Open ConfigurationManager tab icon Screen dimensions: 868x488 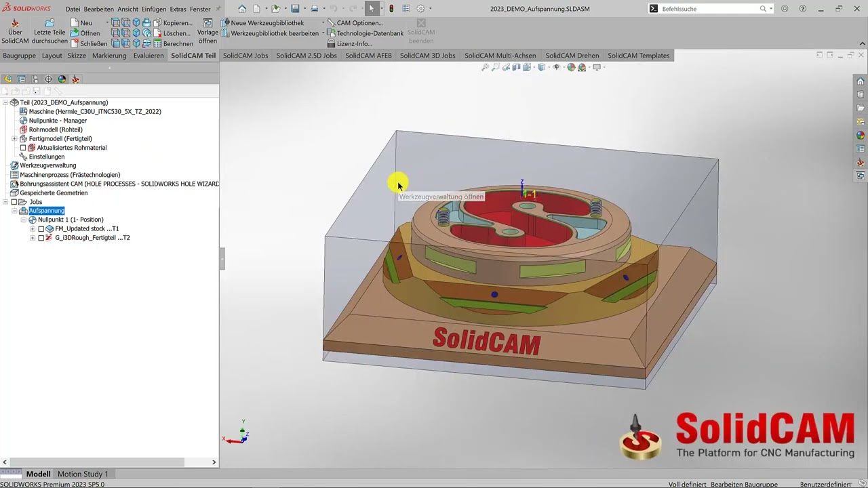coord(35,79)
